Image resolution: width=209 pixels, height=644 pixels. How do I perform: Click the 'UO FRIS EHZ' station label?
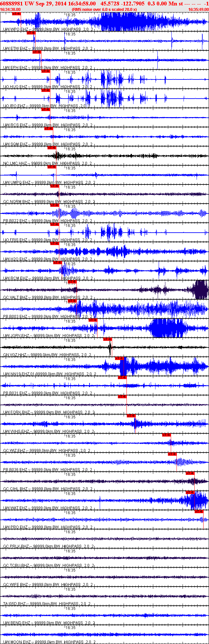pyautogui.click(x=15, y=240)
